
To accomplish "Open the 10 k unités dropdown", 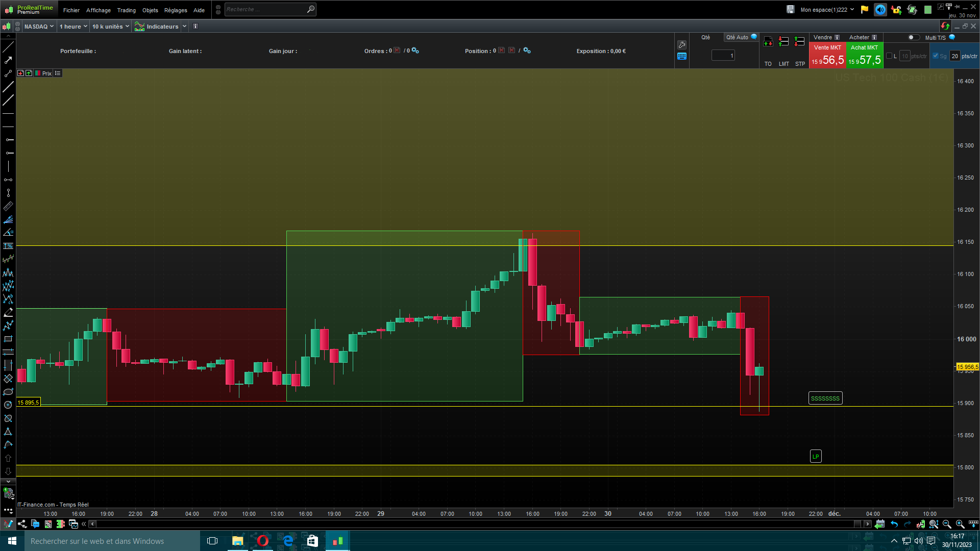I will click(x=110, y=27).
